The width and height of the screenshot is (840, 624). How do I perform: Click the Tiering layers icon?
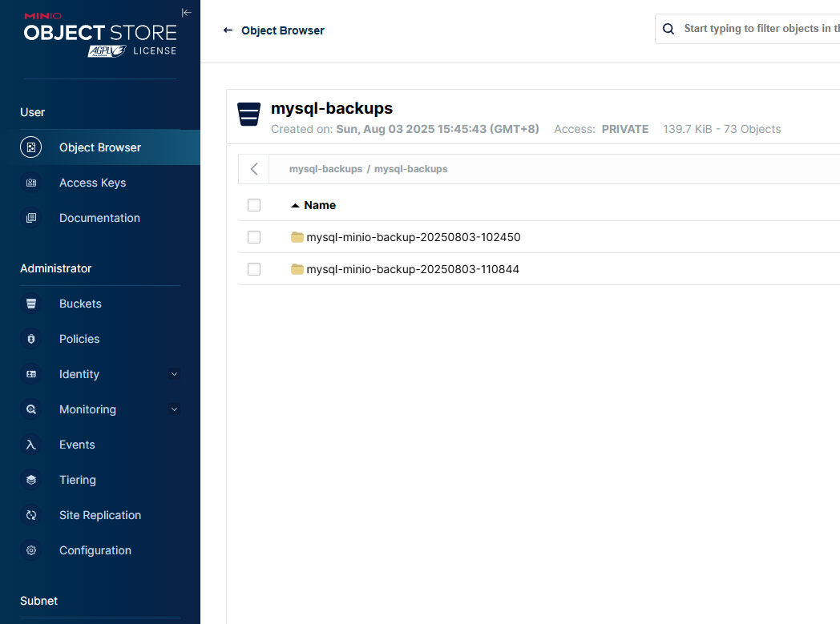tap(31, 480)
